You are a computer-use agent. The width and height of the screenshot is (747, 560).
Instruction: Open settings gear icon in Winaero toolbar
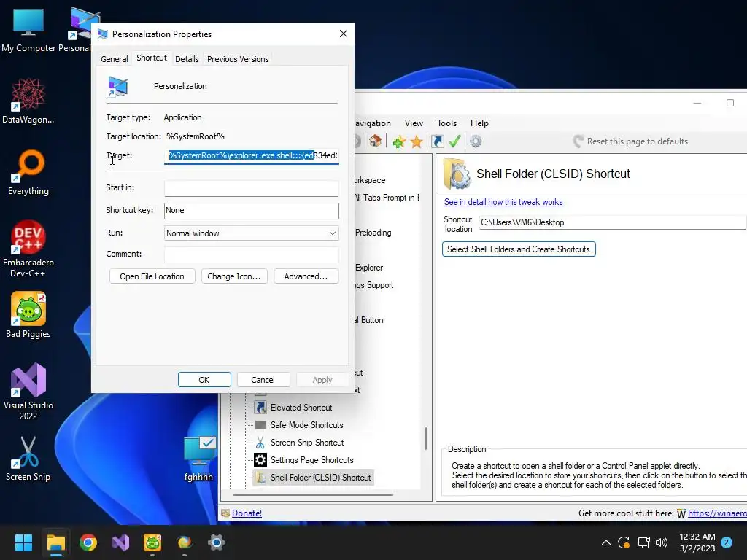tap(476, 141)
